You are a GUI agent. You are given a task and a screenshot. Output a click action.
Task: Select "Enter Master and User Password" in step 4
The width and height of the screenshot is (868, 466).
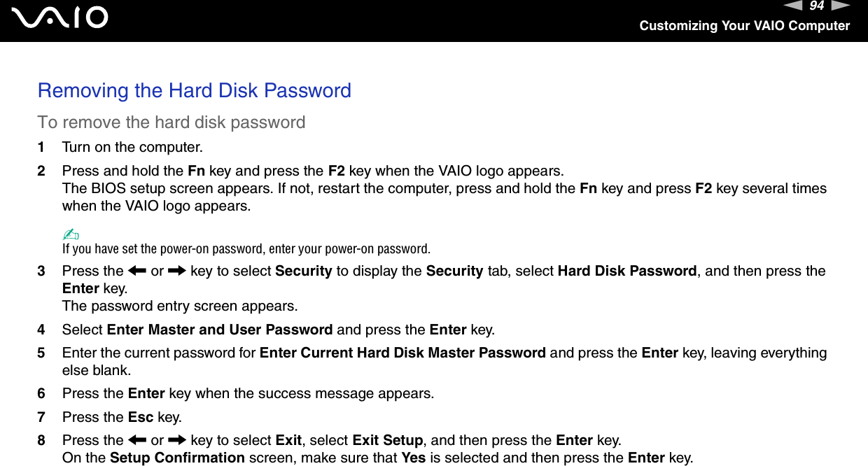(220, 330)
